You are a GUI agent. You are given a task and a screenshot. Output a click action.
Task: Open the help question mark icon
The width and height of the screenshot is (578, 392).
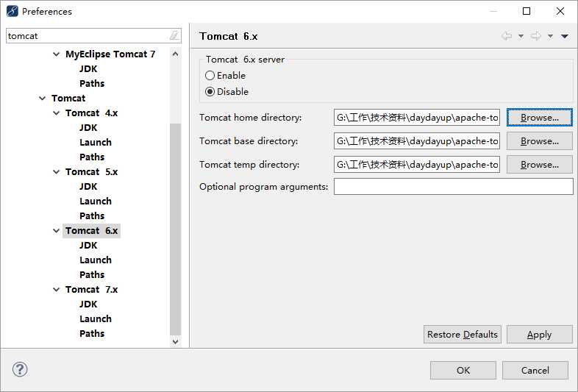coord(20,369)
